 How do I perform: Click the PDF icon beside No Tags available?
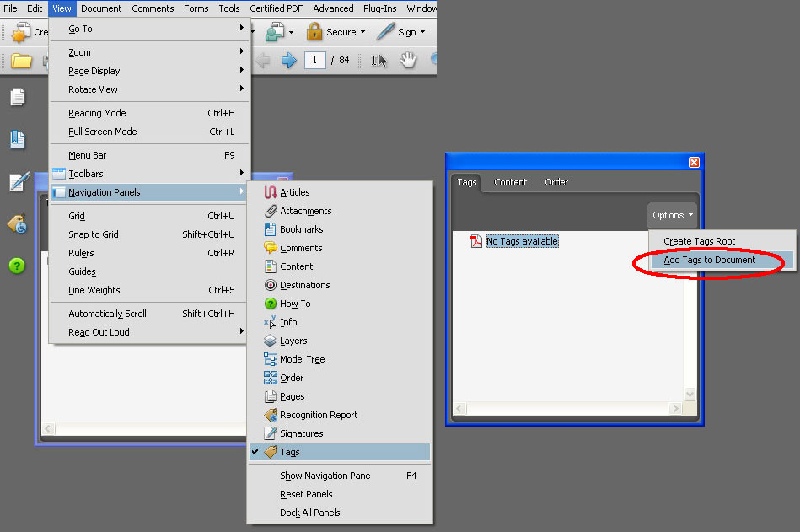pyautogui.click(x=476, y=241)
